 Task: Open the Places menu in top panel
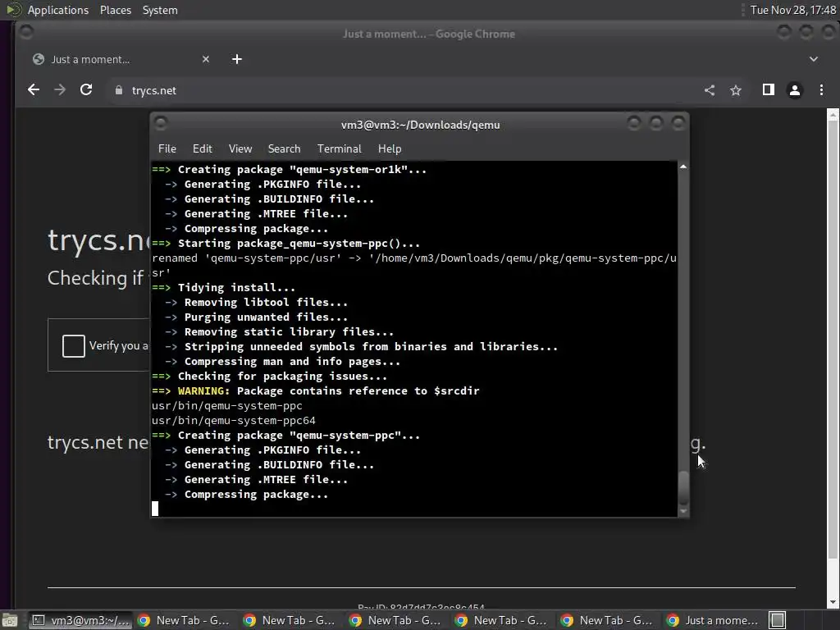[115, 10]
